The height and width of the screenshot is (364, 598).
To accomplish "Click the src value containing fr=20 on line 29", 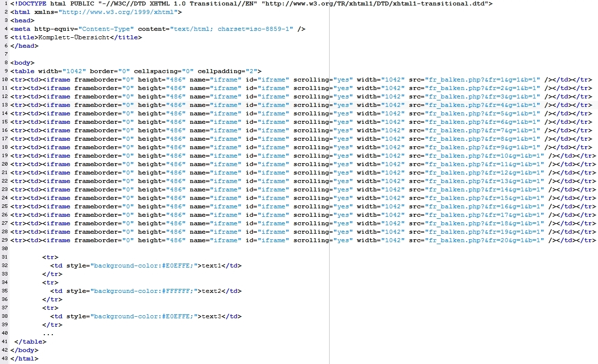I will coord(484,240).
